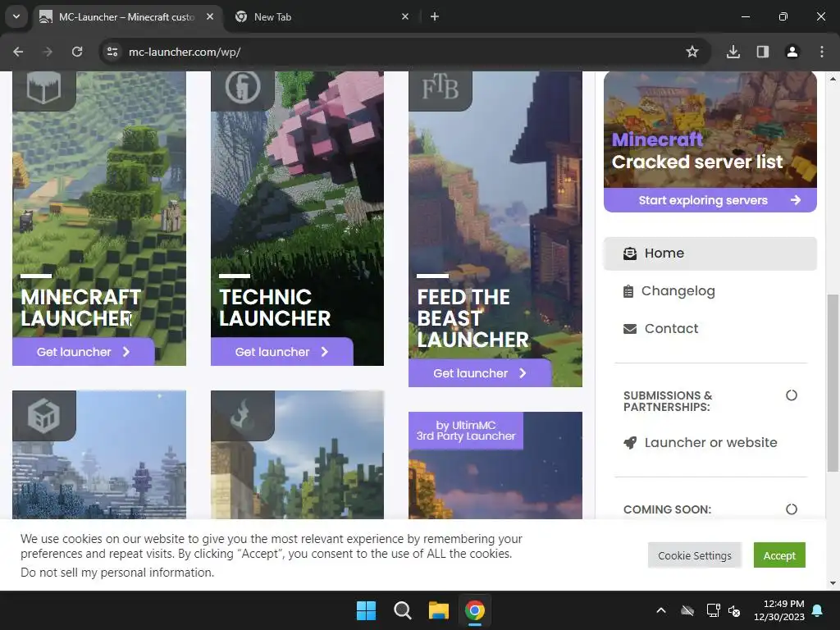Show hidden system tray icons
This screenshot has height=630, width=840.
(661, 610)
